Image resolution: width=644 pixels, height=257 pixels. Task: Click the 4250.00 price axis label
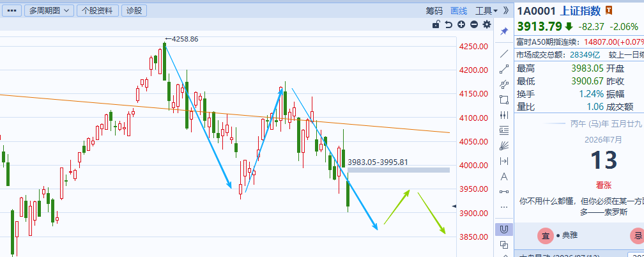(474, 46)
